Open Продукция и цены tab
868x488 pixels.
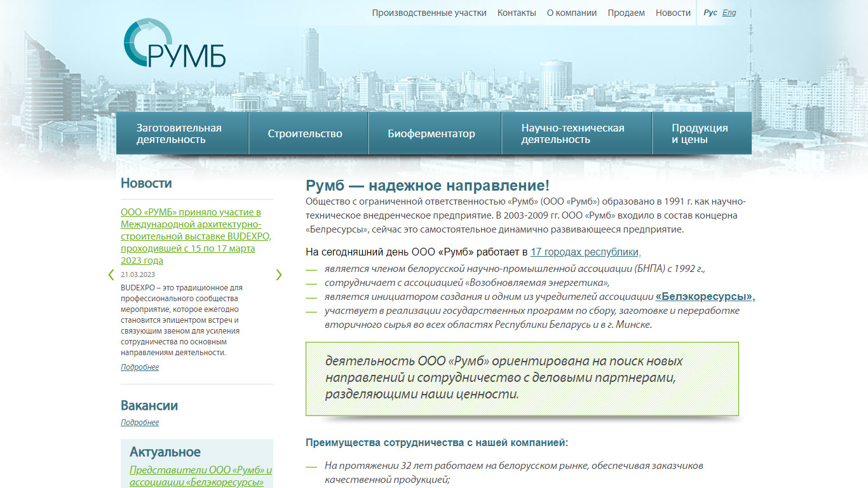tap(702, 133)
